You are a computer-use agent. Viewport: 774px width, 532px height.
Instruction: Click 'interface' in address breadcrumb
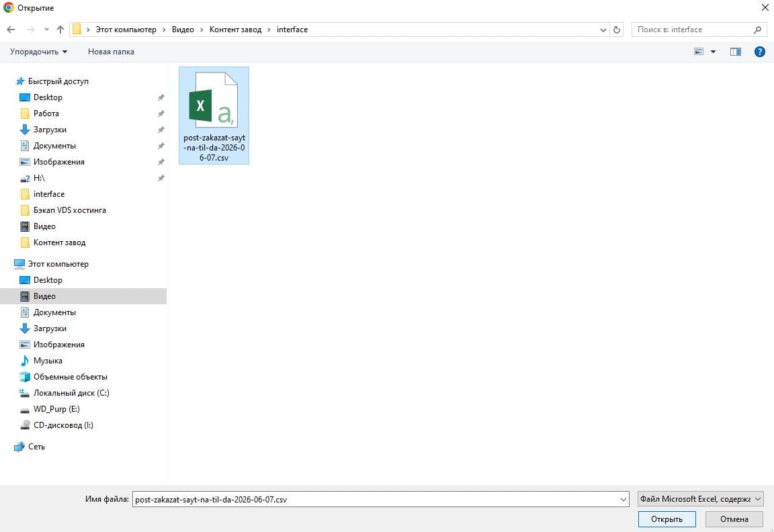[x=292, y=30]
